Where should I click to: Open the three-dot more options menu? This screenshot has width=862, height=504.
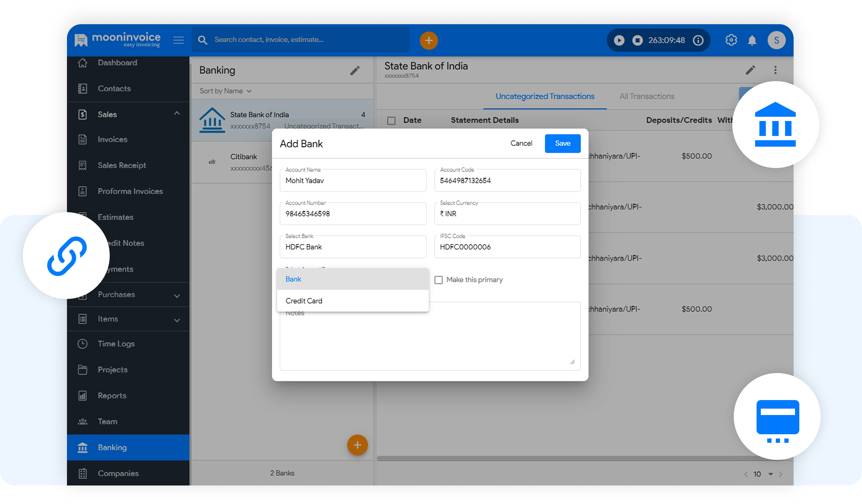[x=775, y=70]
